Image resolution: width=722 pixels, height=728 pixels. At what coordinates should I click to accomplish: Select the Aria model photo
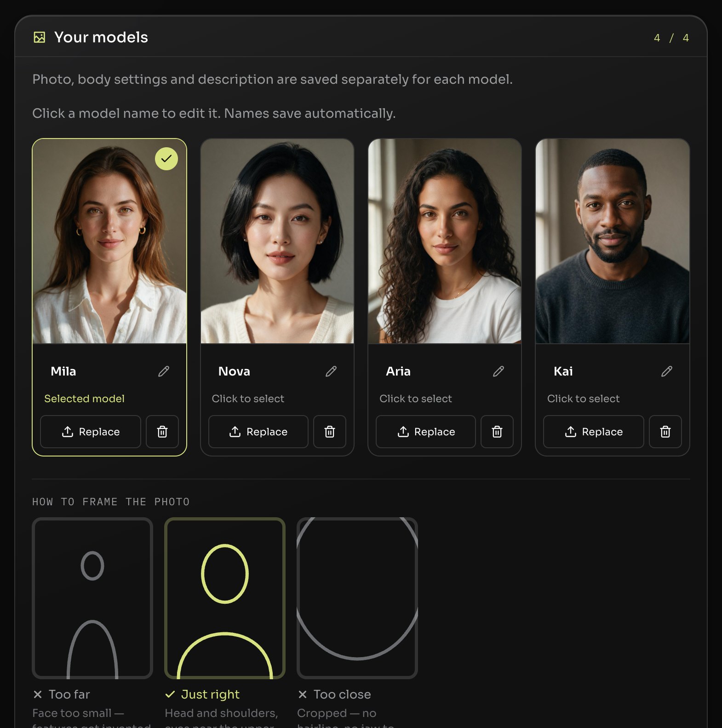coord(445,241)
